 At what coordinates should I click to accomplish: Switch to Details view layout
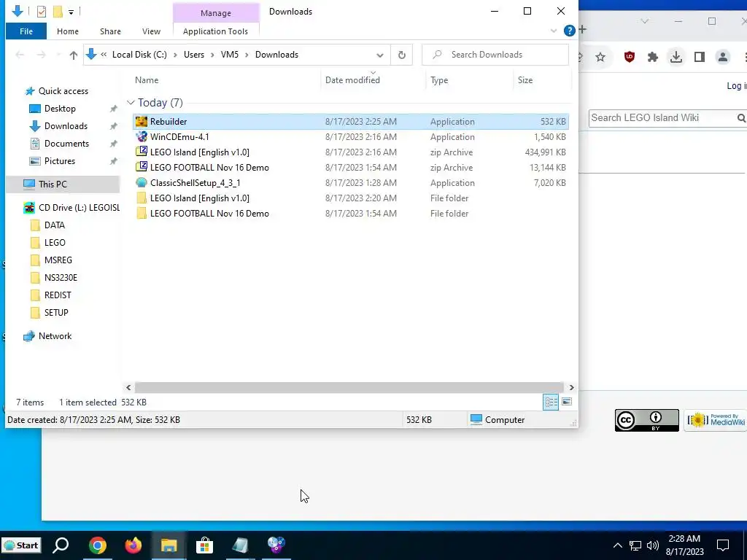click(551, 402)
